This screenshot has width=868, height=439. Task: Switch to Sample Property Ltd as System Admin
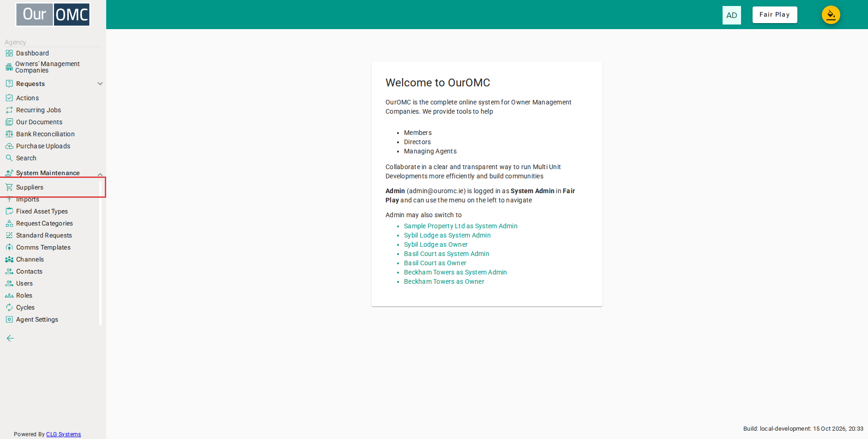click(x=461, y=226)
